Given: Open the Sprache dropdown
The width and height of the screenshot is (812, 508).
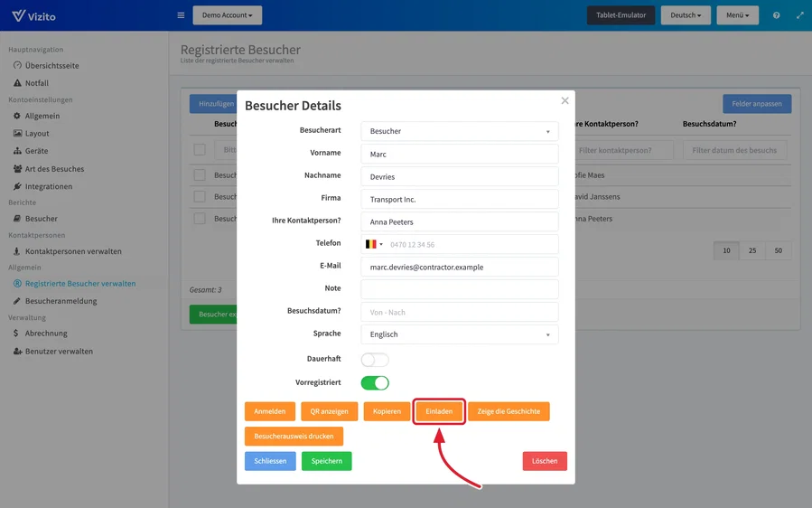Looking at the screenshot, I should point(460,334).
